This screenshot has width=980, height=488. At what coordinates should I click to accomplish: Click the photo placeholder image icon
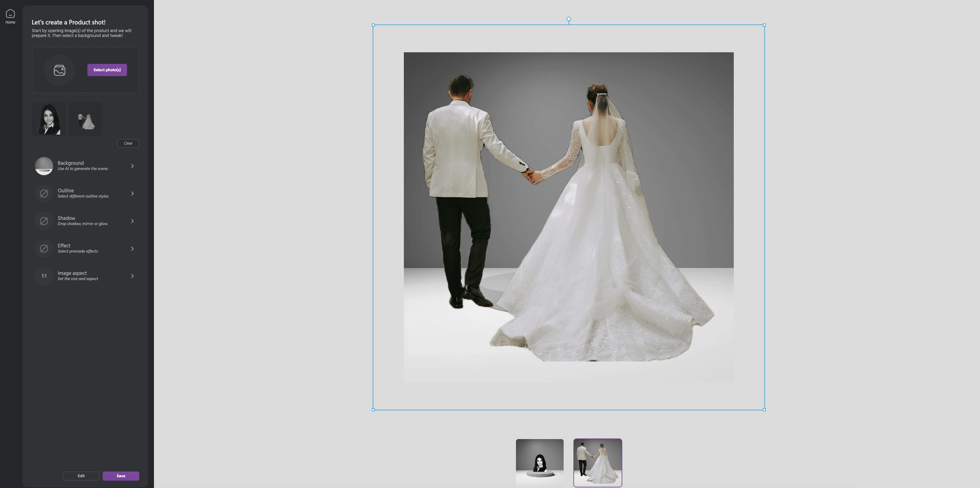click(x=59, y=70)
